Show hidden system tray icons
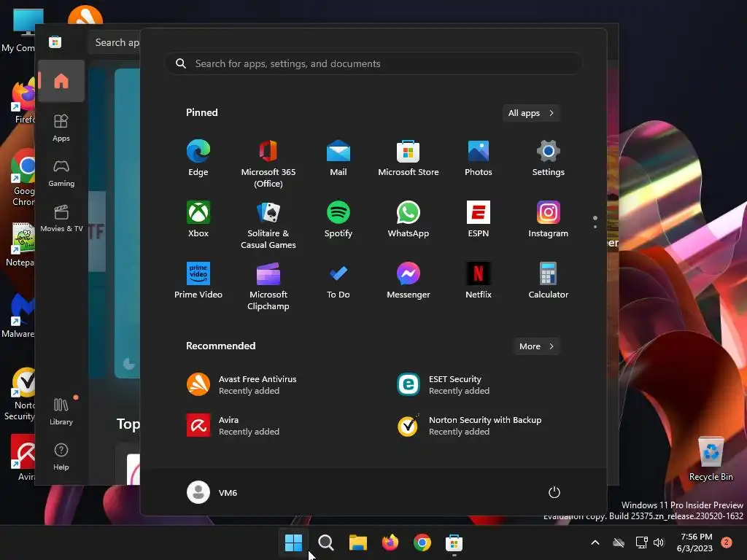This screenshot has width=747, height=560. pyautogui.click(x=595, y=542)
